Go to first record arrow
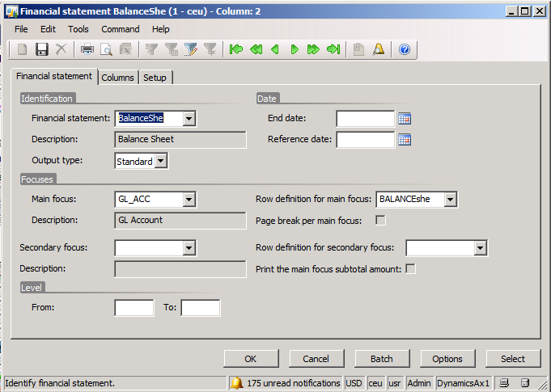551x392 pixels. 236,49
